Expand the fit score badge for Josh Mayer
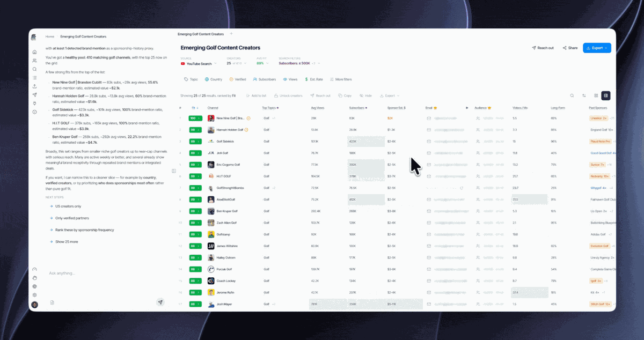 [195, 304]
